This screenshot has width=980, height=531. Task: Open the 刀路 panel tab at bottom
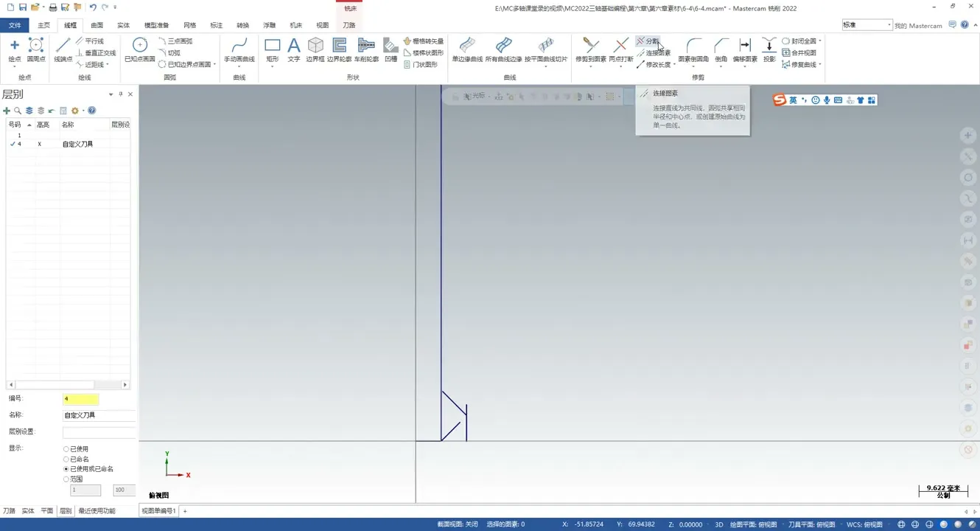click(9, 510)
